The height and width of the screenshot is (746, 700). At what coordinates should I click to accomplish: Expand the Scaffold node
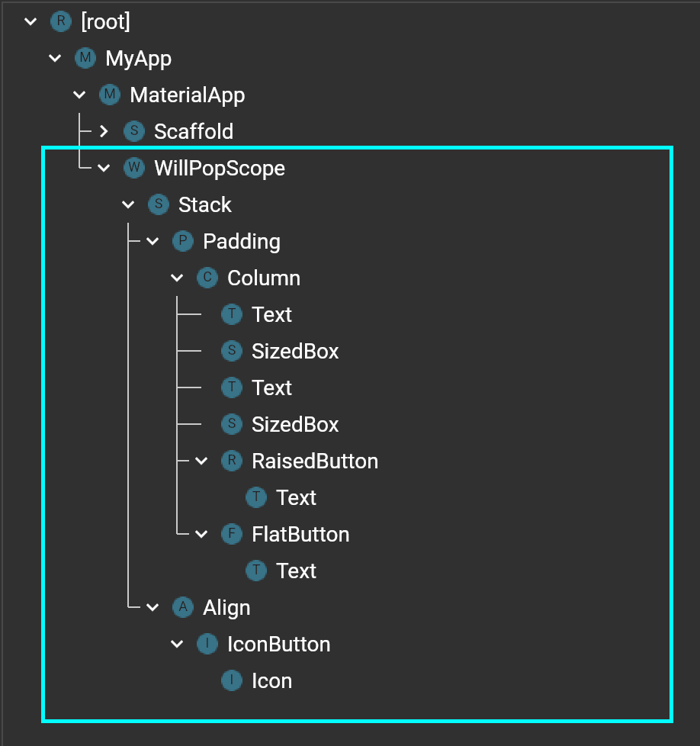click(x=104, y=131)
